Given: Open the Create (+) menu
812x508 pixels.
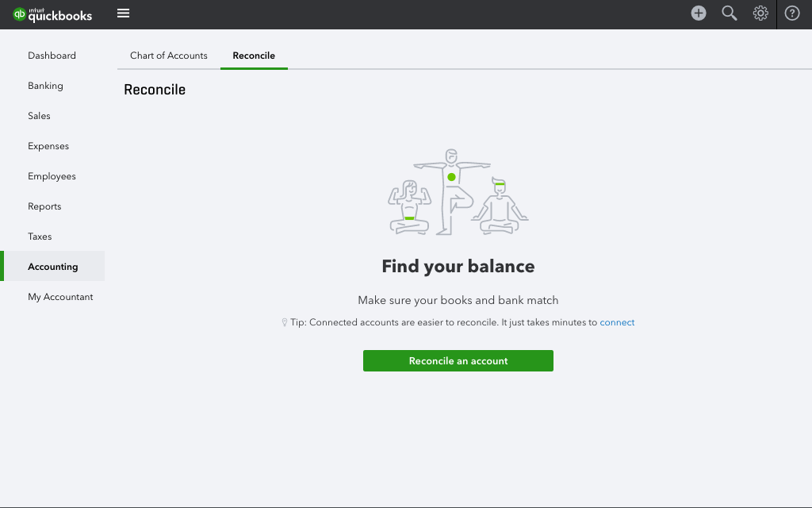Looking at the screenshot, I should (x=698, y=13).
